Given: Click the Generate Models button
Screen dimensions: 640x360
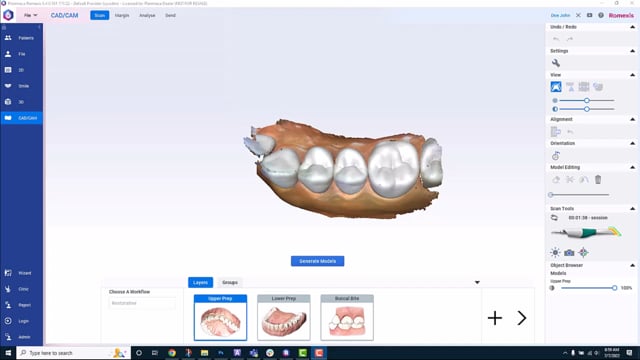Looking at the screenshot, I should (x=318, y=261).
